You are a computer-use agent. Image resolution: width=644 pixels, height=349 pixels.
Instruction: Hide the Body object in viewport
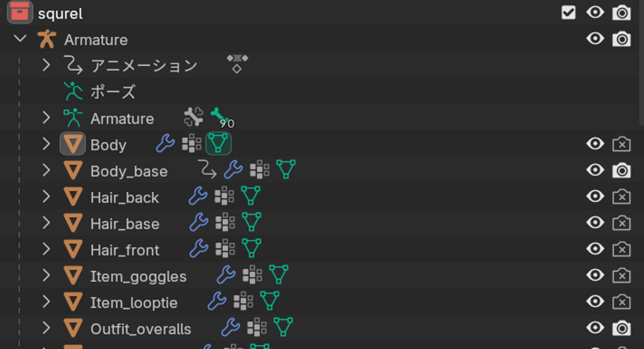(595, 144)
